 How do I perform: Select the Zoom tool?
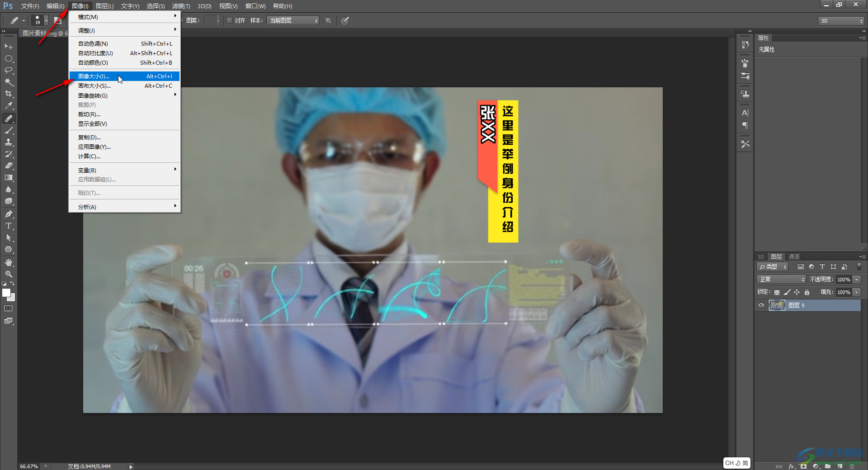[x=9, y=274]
